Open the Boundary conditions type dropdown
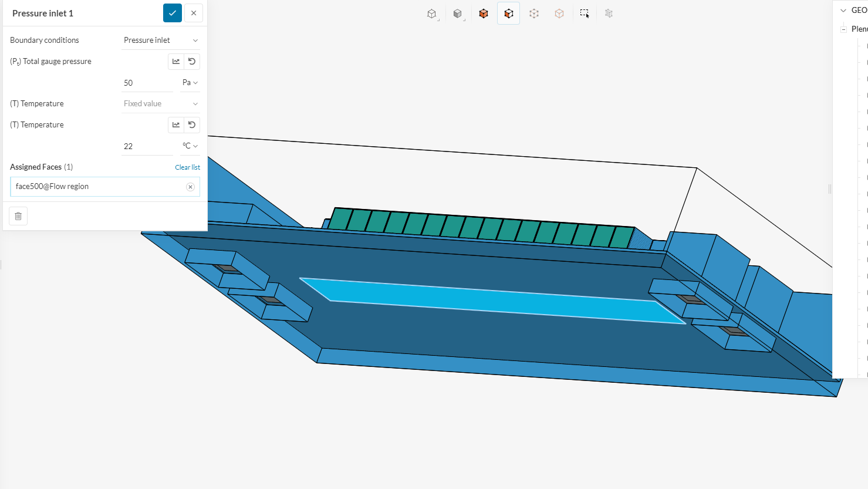Viewport: 868px width, 489px height. point(160,40)
